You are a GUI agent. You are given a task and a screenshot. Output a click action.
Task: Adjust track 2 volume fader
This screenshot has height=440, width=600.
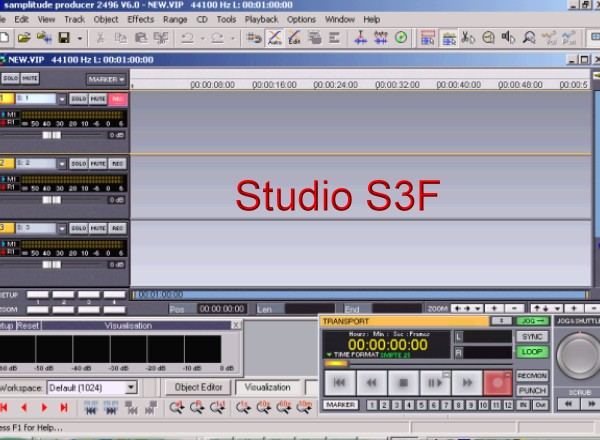click(x=52, y=200)
